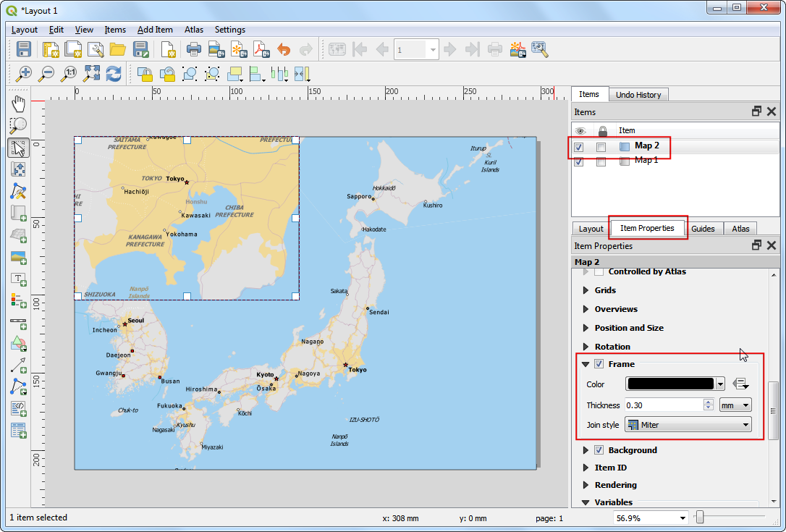Click the Zoom In magnifier icon
The image size is (786, 532).
[24, 73]
